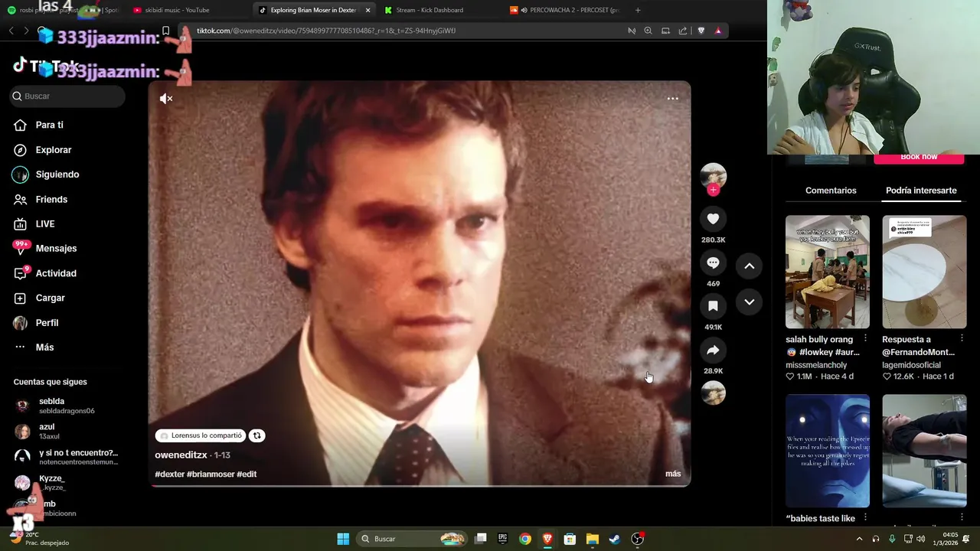Open the Friends section
Screen dimensions: 980x551
(51, 199)
